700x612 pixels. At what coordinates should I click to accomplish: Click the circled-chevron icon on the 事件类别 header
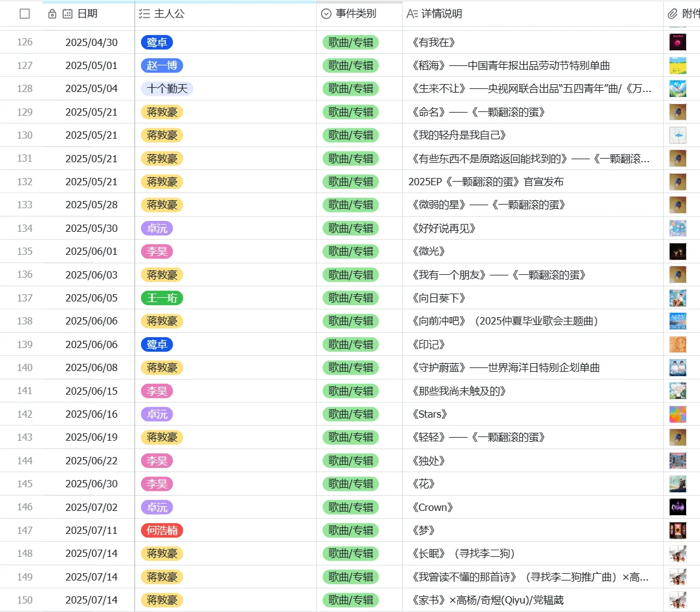point(326,13)
